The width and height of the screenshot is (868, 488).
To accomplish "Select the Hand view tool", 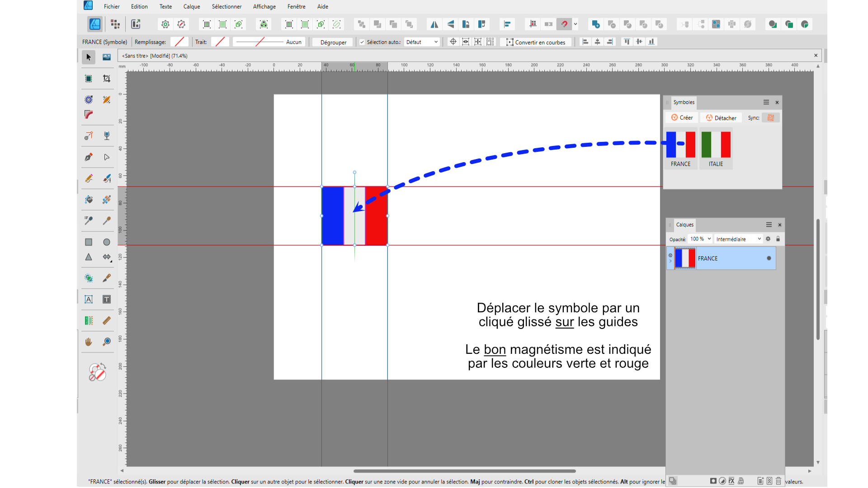I will click(x=89, y=342).
